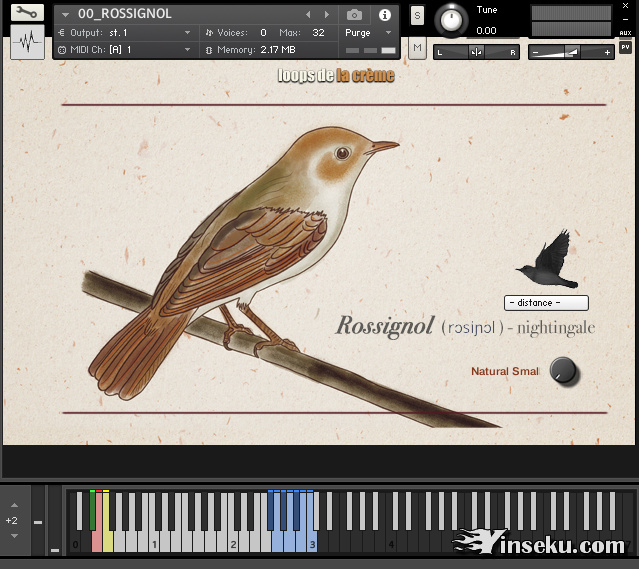Screen dimensions: 639x569
Task: Solo the instrument with S button
Action: pyautogui.click(x=417, y=15)
